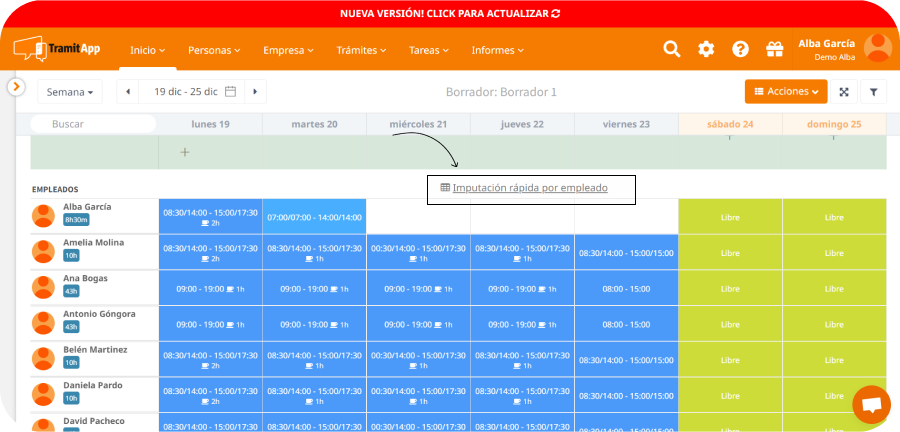The height and width of the screenshot is (432, 900).
Task: Open the date range picker 19 dic - 25 dic
Action: 193,92
